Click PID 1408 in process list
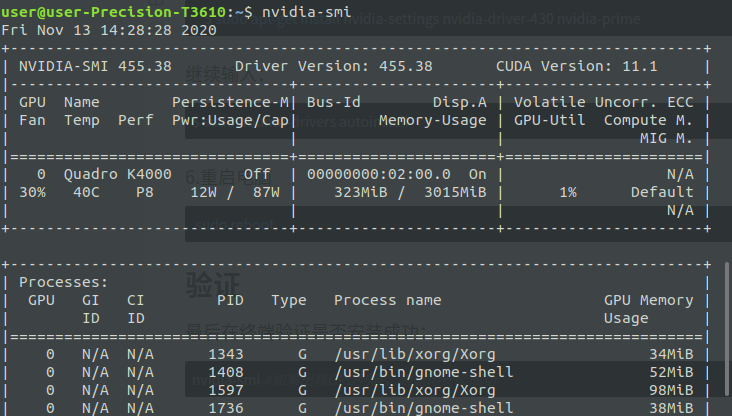The width and height of the screenshot is (732, 416). click(226, 372)
